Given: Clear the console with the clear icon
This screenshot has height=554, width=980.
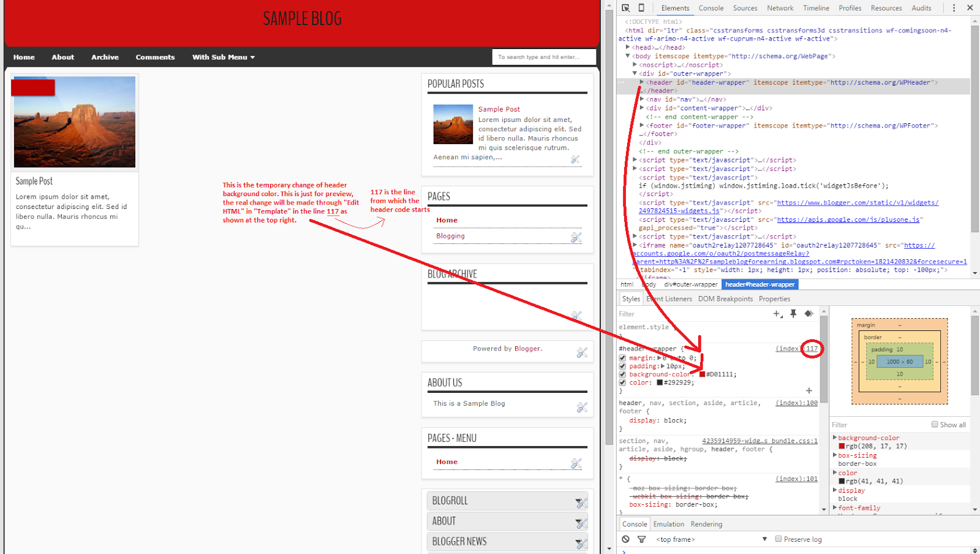Looking at the screenshot, I should pos(625,539).
